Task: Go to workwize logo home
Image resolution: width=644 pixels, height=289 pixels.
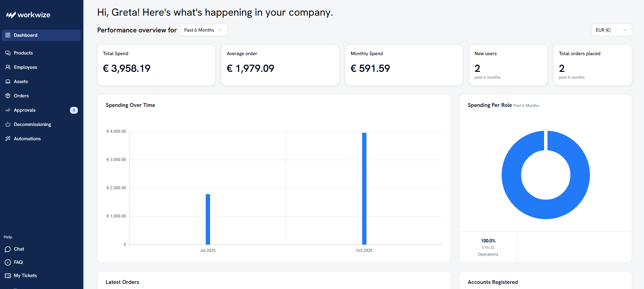Action: (x=28, y=15)
